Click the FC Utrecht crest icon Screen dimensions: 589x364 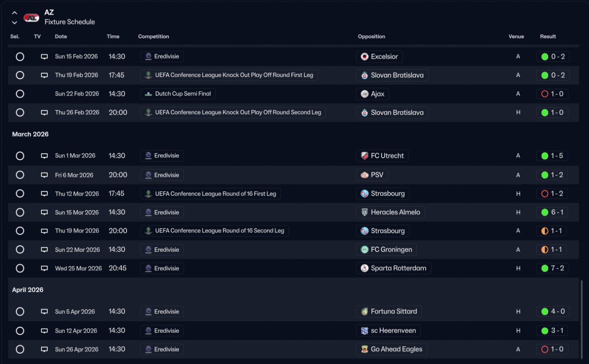(x=364, y=156)
